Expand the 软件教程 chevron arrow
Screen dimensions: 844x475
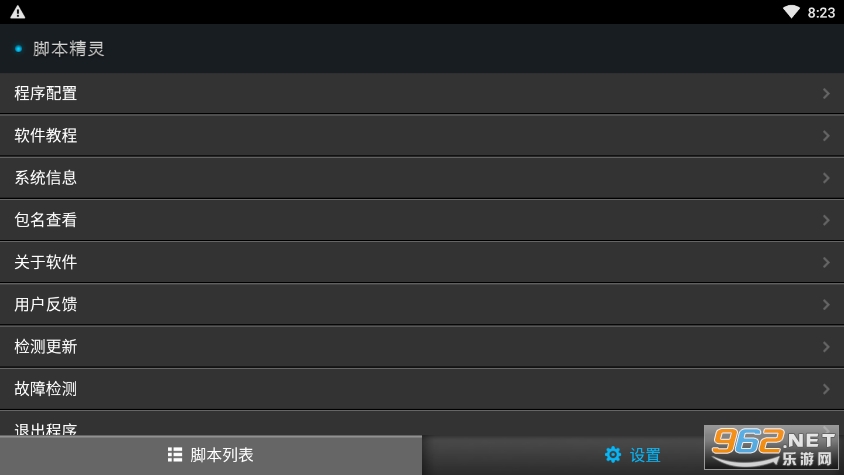click(x=826, y=136)
